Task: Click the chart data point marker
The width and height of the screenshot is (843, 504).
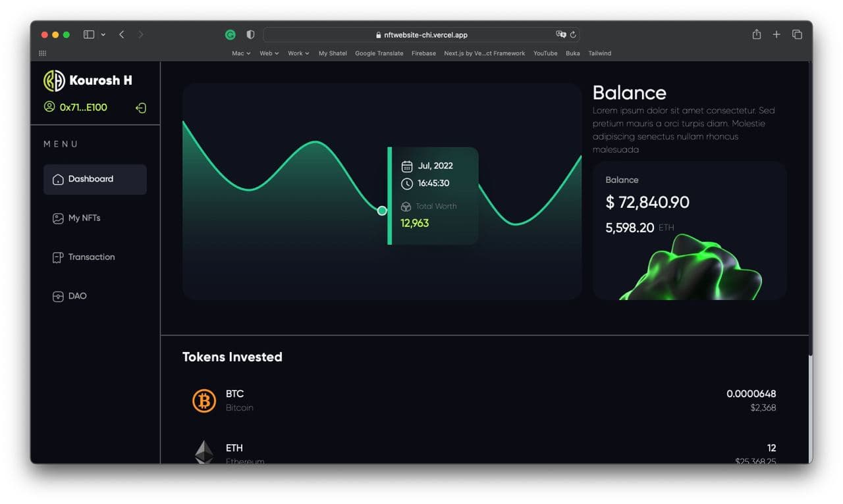Action: pos(382,211)
